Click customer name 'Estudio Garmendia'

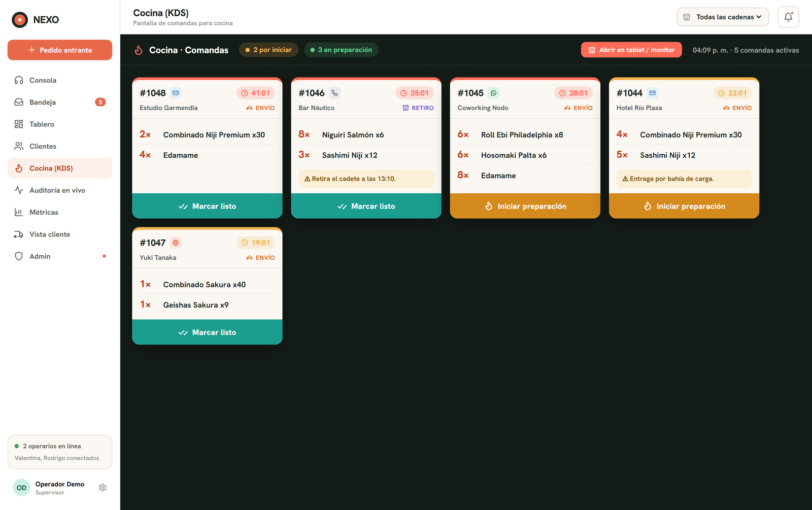coord(168,108)
